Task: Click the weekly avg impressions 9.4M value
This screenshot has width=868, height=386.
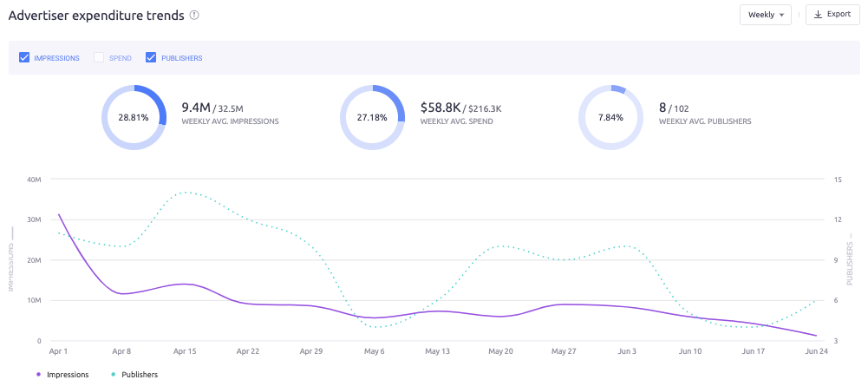Action: click(x=196, y=108)
